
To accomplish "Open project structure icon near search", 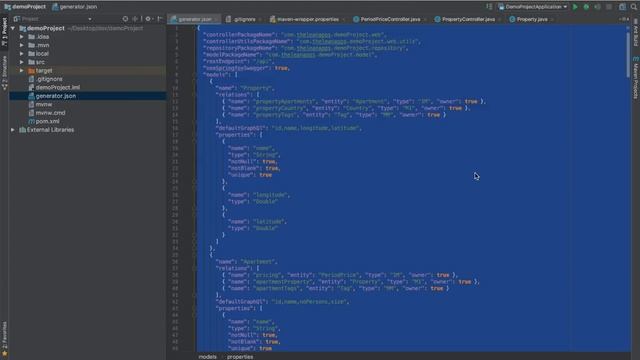I will (x=622, y=7).
